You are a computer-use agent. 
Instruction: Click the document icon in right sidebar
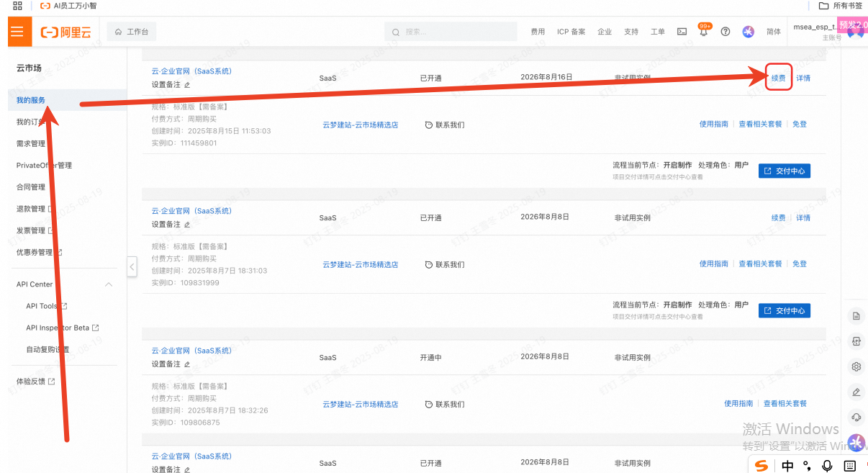pos(856,316)
